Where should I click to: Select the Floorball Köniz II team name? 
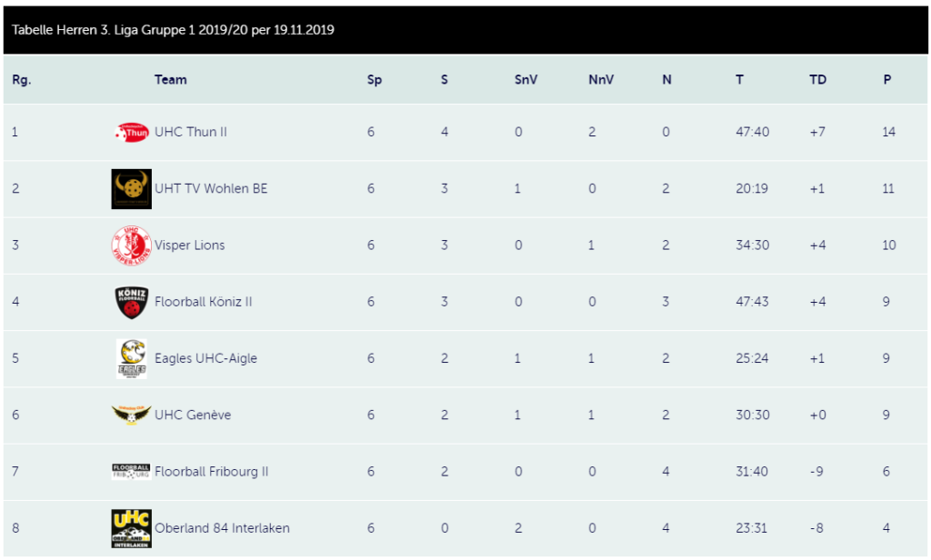click(203, 302)
